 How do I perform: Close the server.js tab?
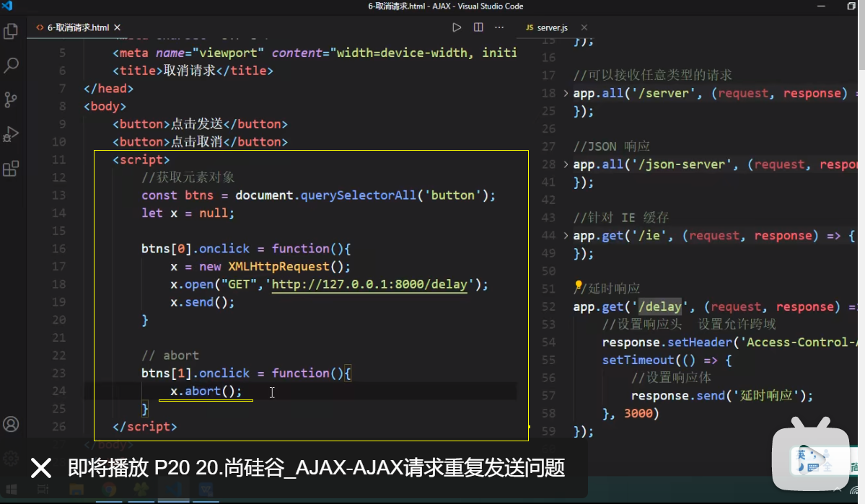[584, 27]
